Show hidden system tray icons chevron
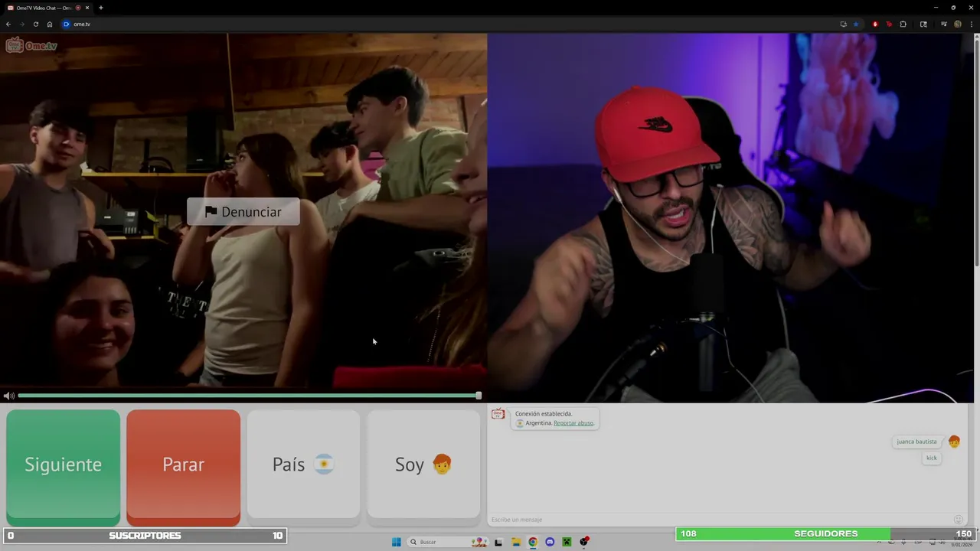The height and width of the screenshot is (551, 980). coord(878,542)
